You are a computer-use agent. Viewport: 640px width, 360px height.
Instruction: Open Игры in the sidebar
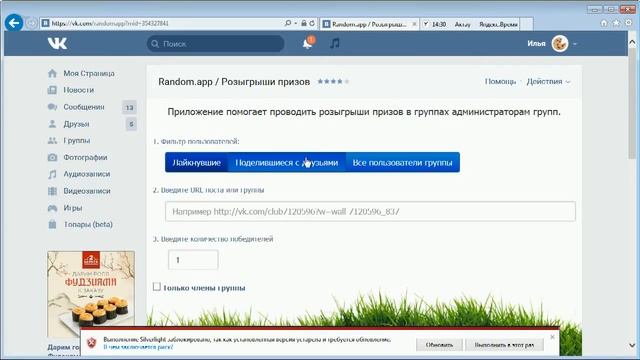coord(73,208)
